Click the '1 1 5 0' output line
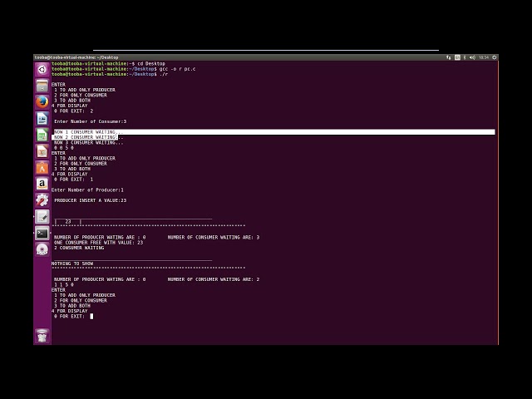Viewport: 532px width, 399px height. point(64,284)
